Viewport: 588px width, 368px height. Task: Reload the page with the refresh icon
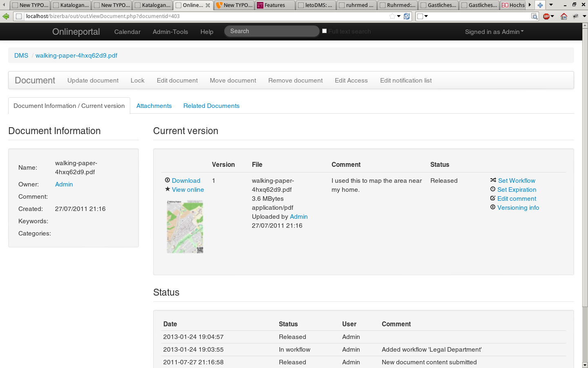[407, 16]
